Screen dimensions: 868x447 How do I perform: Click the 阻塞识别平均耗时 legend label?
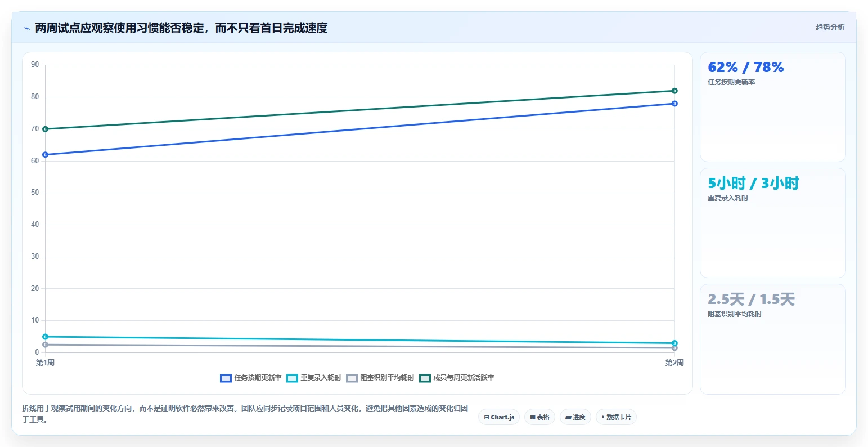[x=387, y=378]
